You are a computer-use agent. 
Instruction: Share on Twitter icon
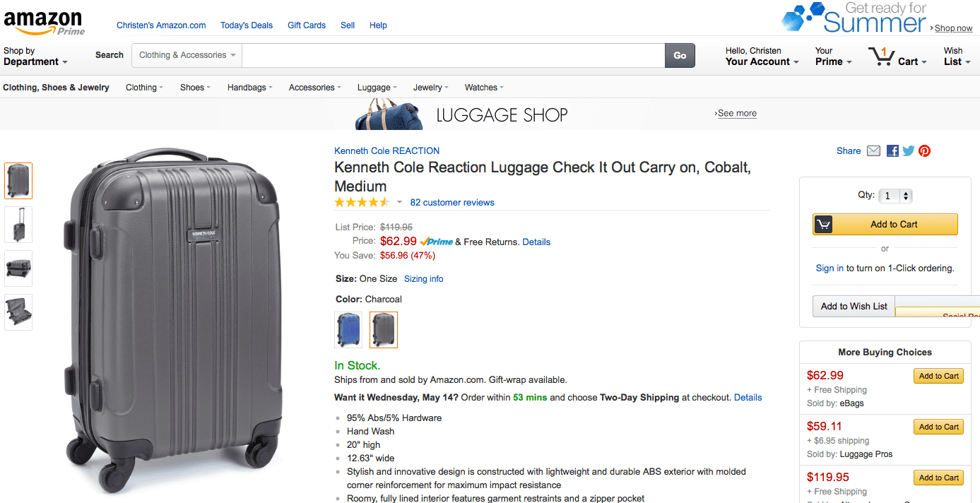pyautogui.click(x=909, y=150)
